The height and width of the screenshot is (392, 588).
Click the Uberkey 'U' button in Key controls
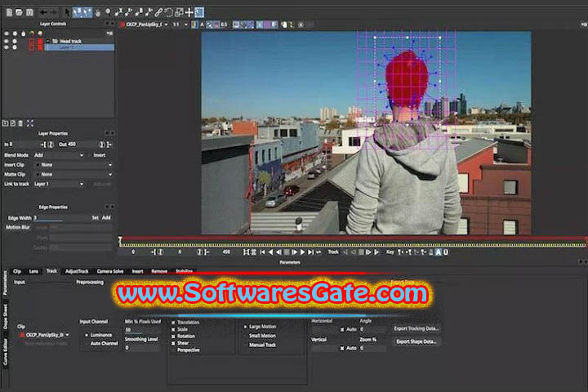click(446, 252)
